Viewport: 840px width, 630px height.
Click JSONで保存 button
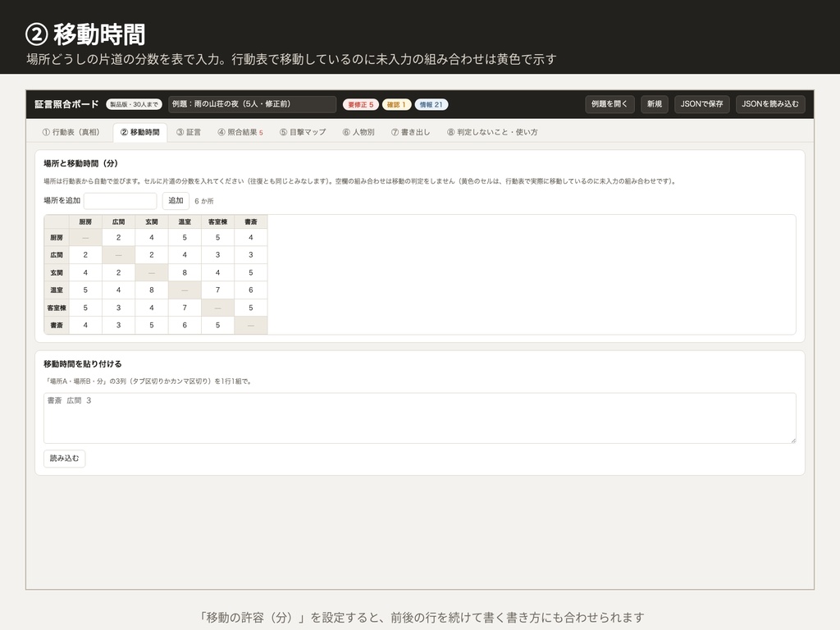click(x=702, y=104)
